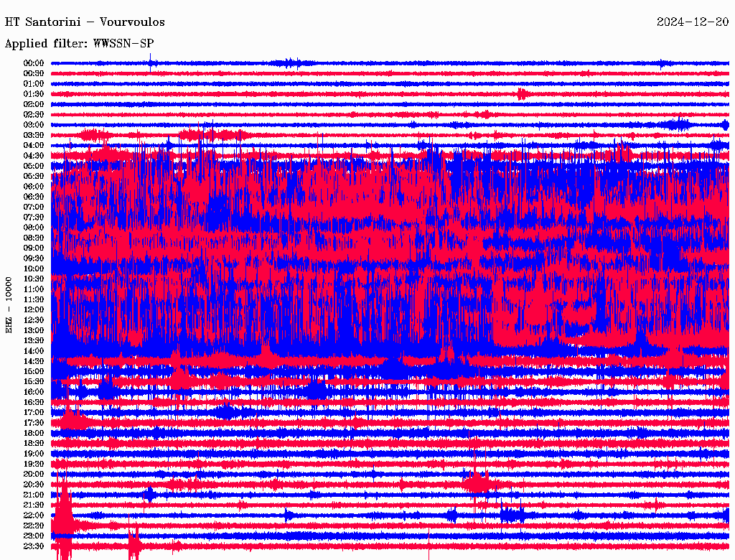735x560 pixels.
Task: Click the 04:30 time label
Action: tap(34, 156)
